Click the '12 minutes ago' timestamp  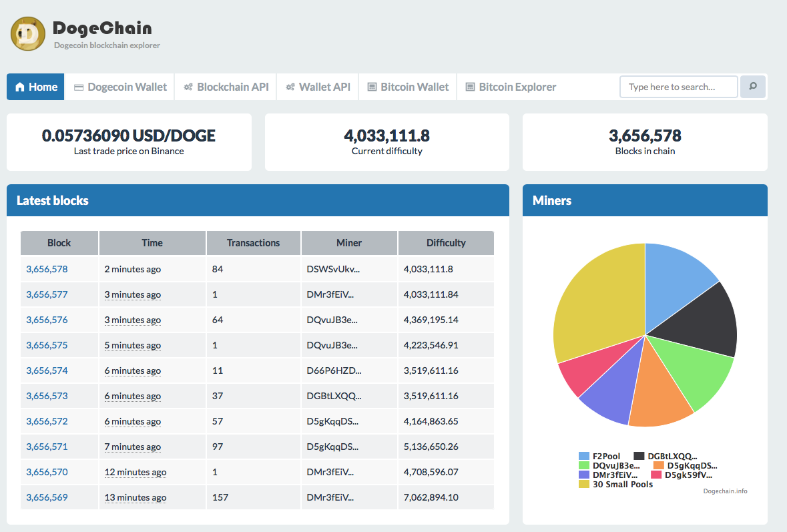point(136,472)
